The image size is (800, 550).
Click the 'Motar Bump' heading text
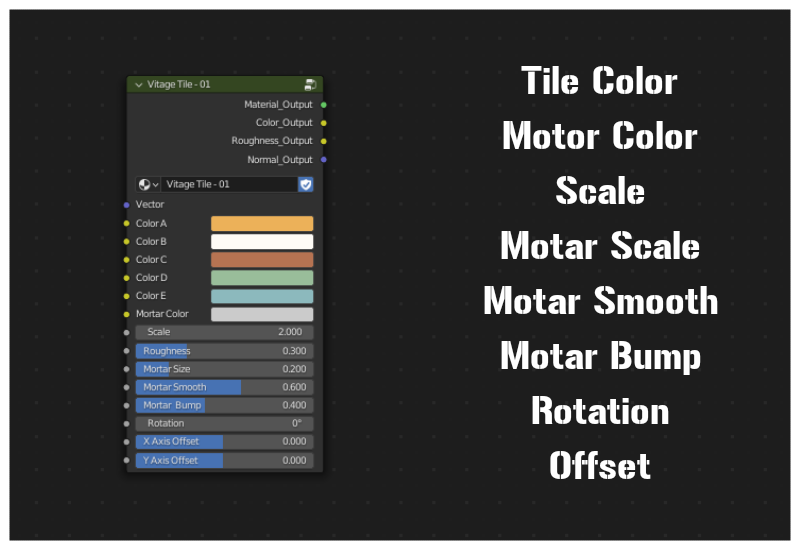point(600,356)
